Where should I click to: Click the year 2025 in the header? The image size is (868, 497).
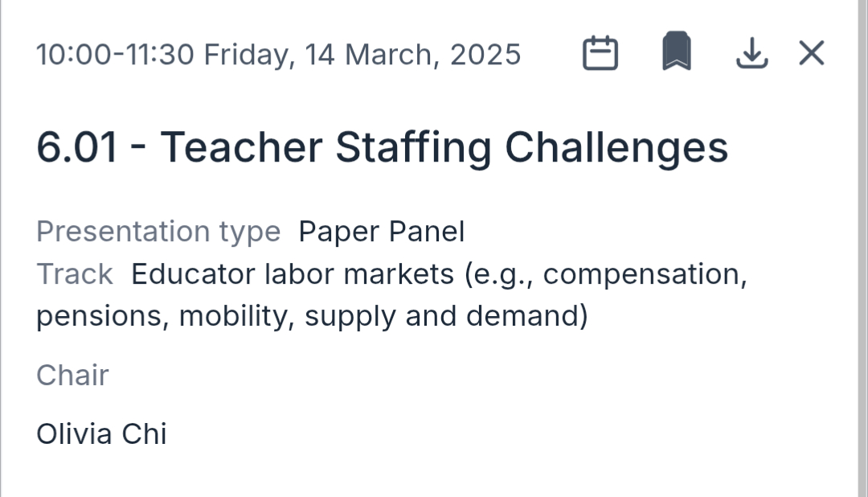point(485,55)
